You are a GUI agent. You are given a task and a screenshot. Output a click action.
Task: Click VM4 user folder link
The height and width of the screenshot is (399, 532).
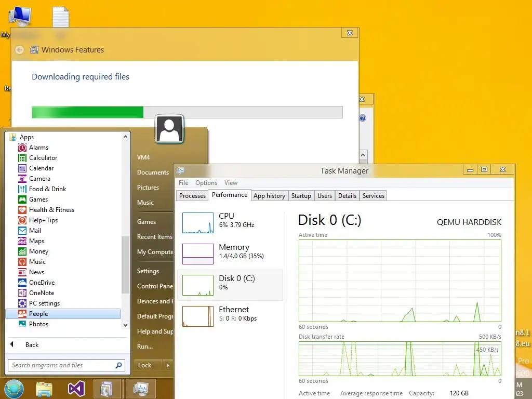tap(143, 157)
